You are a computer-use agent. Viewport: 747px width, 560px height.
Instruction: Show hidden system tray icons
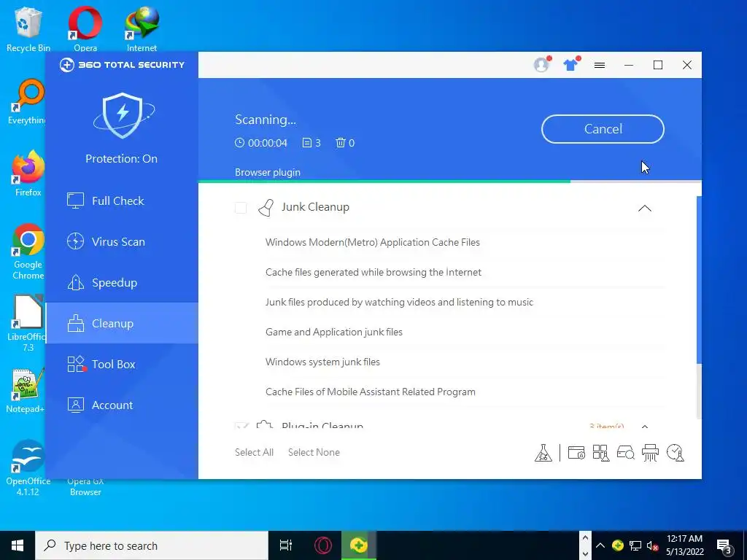[600, 545]
